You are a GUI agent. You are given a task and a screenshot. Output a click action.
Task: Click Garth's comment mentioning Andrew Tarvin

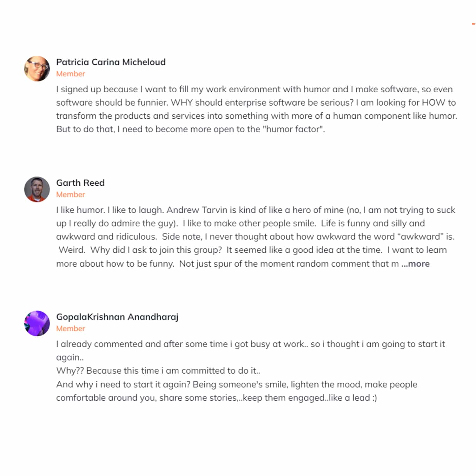pyautogui.click(x=256, y=237)
